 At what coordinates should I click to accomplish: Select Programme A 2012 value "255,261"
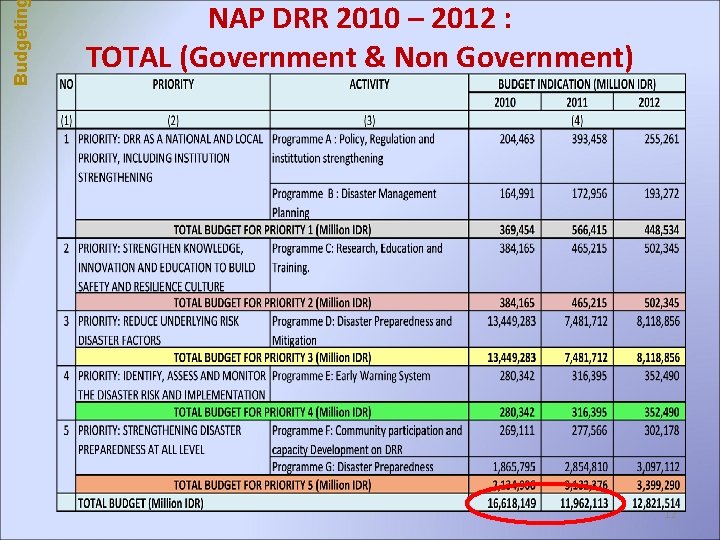click(661, 139)
